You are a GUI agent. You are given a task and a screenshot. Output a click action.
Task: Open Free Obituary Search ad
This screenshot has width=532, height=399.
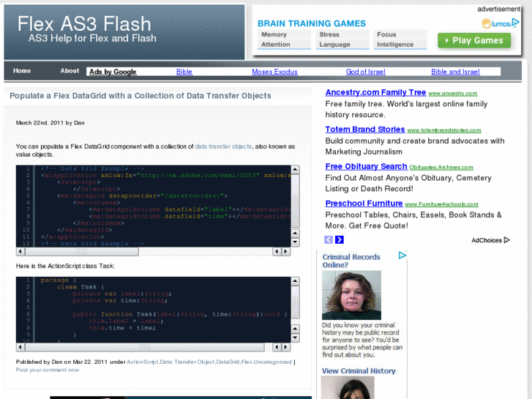pyautogui.click(x=366, y=166)
